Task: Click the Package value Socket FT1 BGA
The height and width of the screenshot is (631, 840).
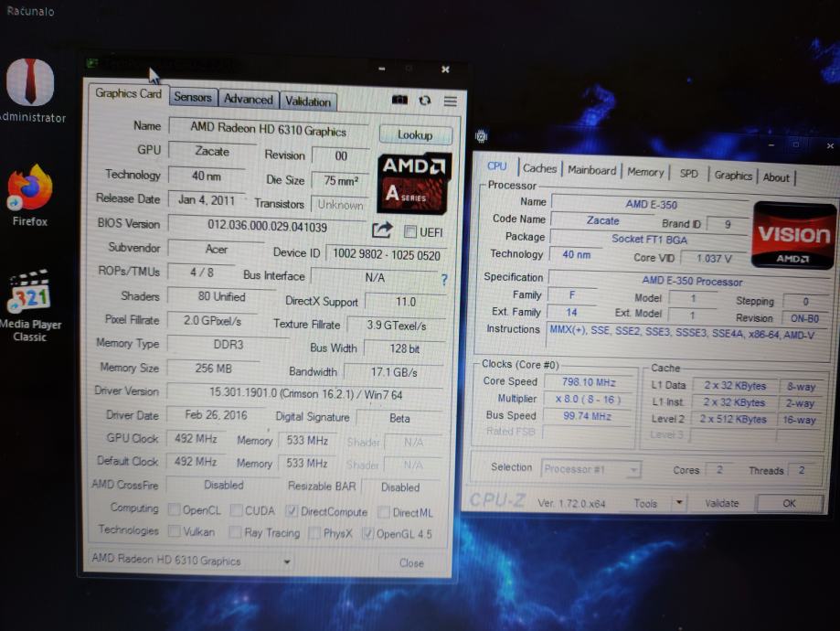Action: click(649, 239)
